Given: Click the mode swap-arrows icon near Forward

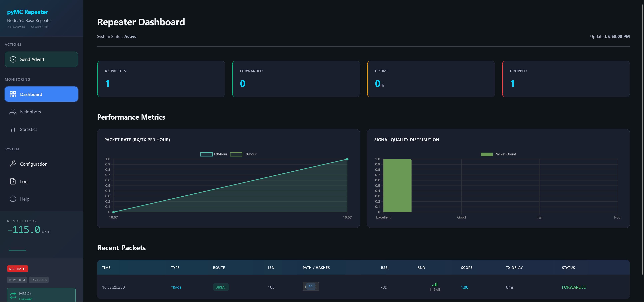Looking at the screenshot, I should coord(13,296).
